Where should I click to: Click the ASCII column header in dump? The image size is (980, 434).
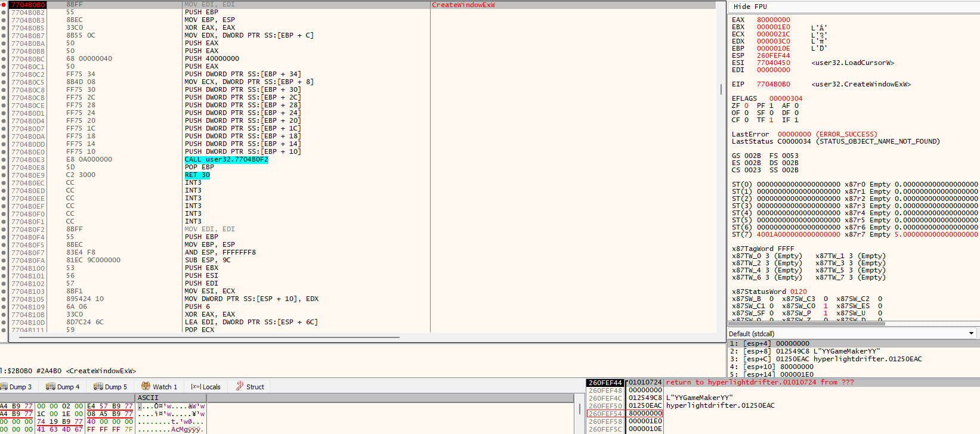(x=148, y=398)
